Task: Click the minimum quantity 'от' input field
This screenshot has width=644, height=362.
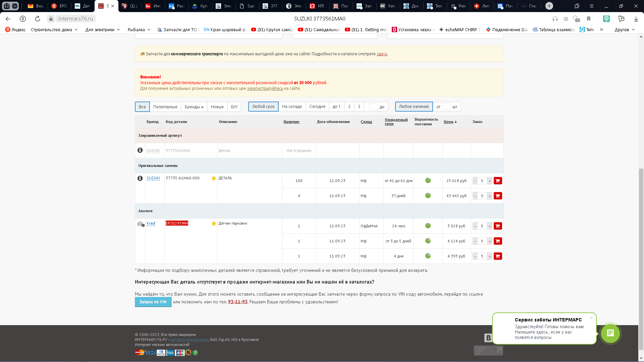Action: [x=446, y=107]
